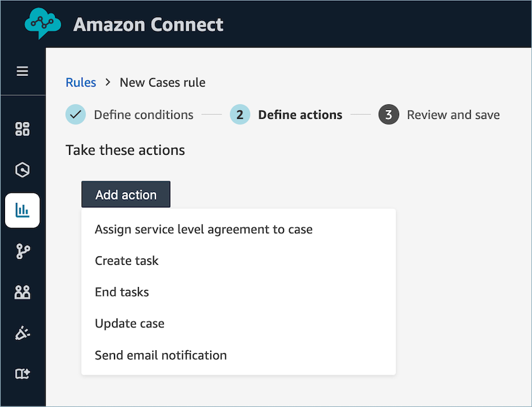Select the dashboard grid icon in sidebar
Image resolution: width=532 pixels, height=407 pixels.
click(x=23, y=129)
